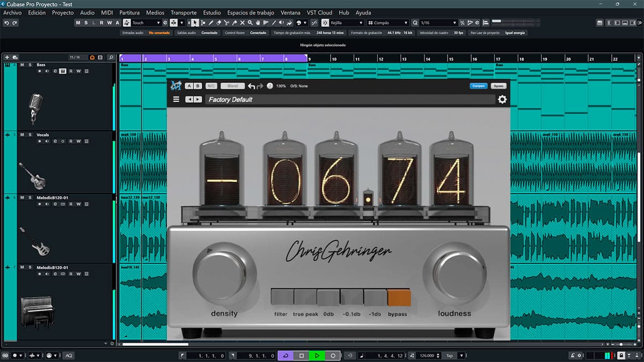This screenshot has height=362, width=644.
Task: Open the track list search magnifier
Action: click(x=111, y=57)
